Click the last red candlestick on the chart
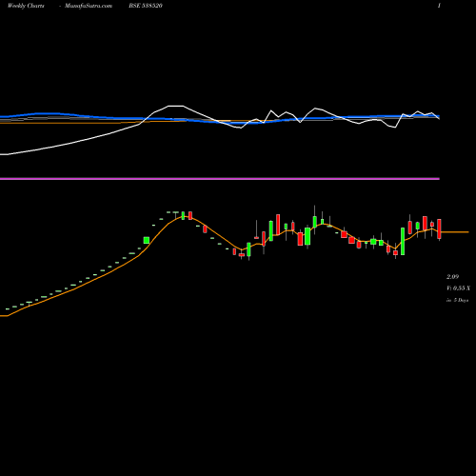This screenshot has width=476, height=476. point(439,228)
